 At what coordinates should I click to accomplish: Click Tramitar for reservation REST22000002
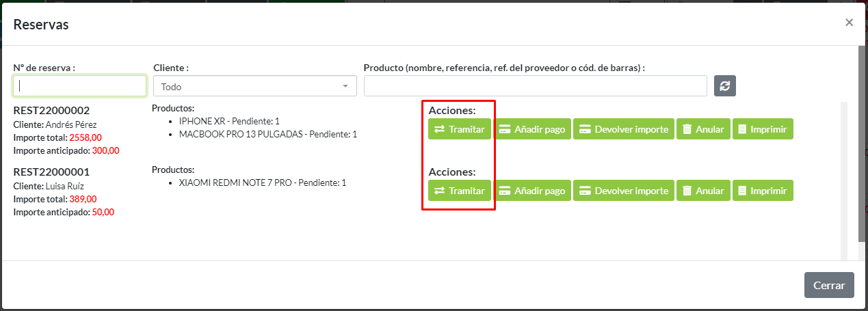460,129
